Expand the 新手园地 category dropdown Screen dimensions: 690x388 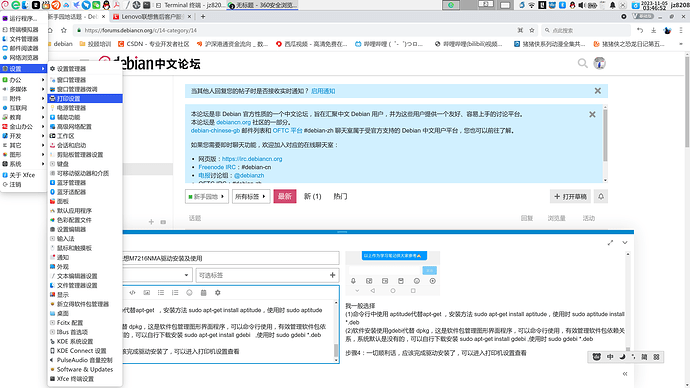point(206,197)
